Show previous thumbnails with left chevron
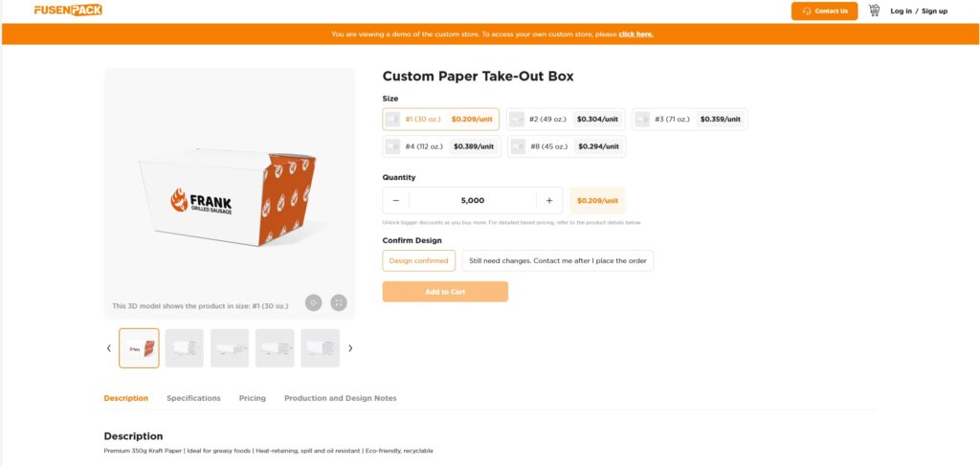The height and width of the screenshot is (467, 980). (108, 348)
